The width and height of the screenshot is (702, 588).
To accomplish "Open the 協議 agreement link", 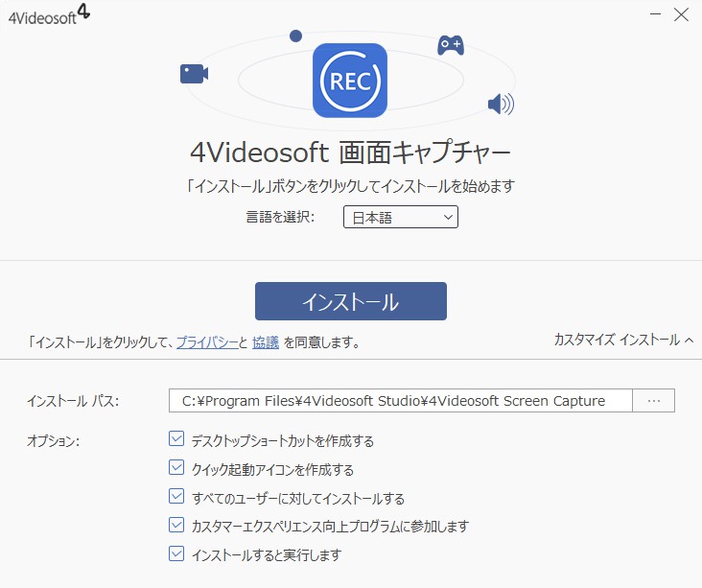I will (x=266, y=342).
